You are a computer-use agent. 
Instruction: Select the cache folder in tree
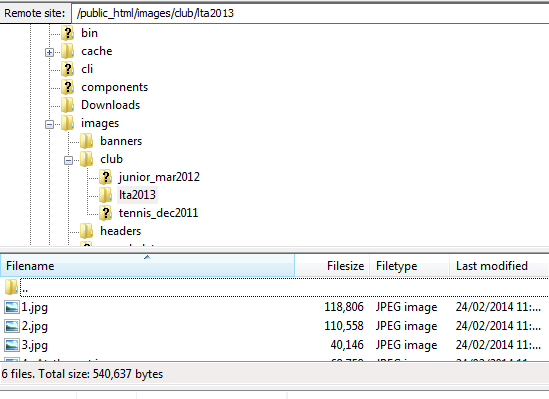(97, 51)
